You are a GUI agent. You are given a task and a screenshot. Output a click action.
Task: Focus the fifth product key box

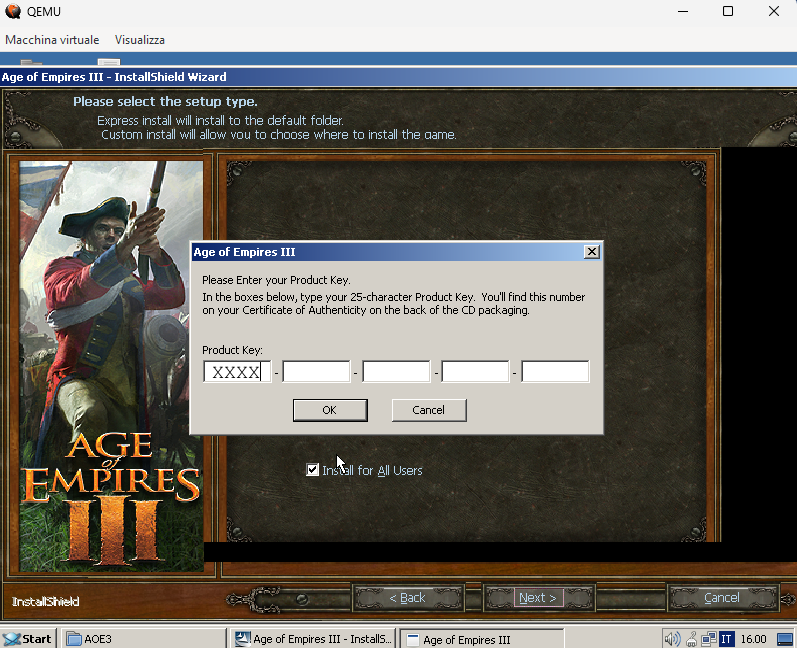click(555, 372)
